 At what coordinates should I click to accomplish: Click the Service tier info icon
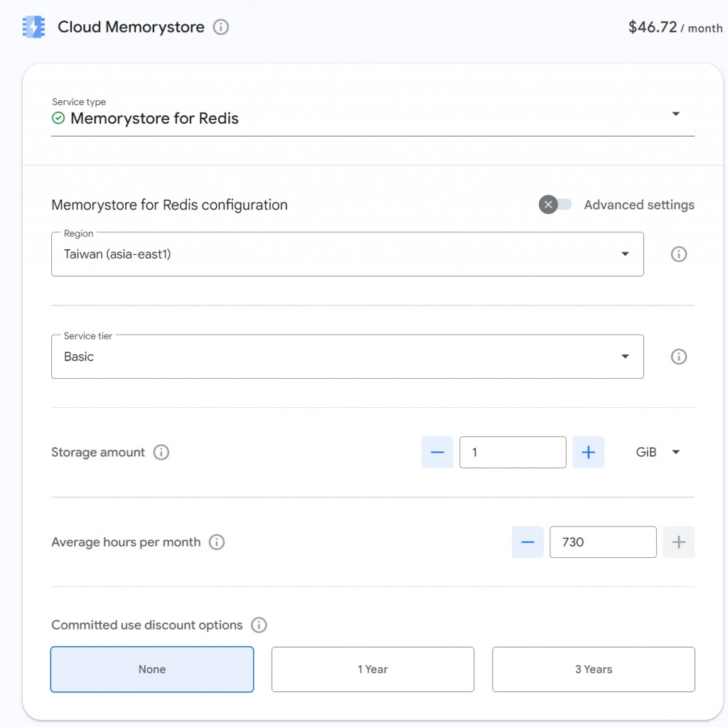[x=679, y=357]
